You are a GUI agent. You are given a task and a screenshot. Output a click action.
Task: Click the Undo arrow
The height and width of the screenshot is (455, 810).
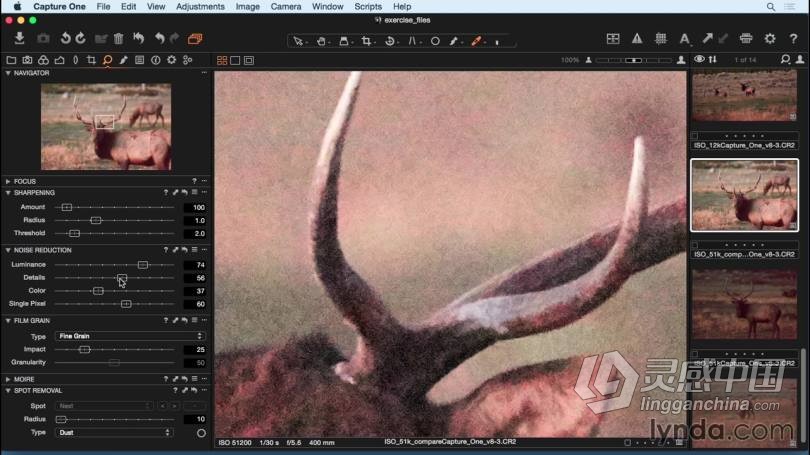point(160,38)
